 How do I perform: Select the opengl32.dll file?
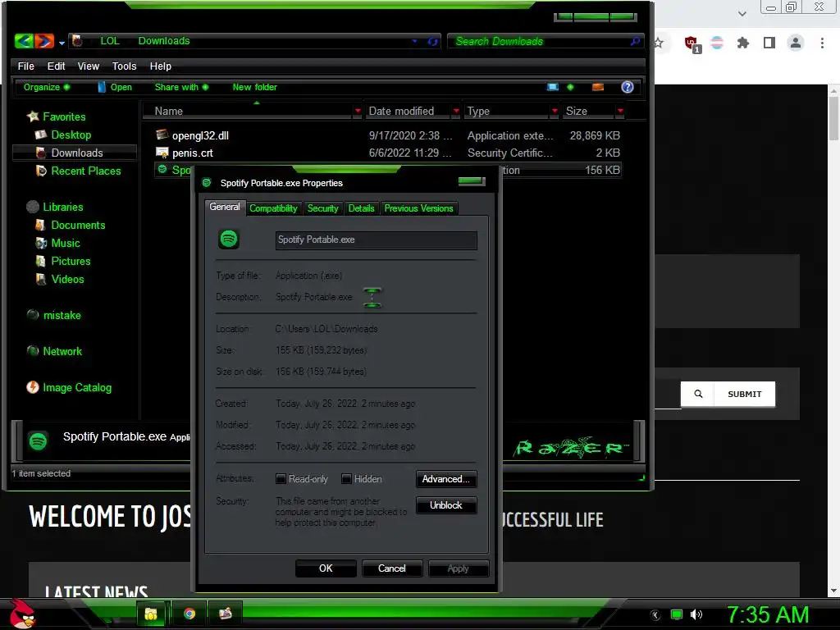(x=200, y=135)
